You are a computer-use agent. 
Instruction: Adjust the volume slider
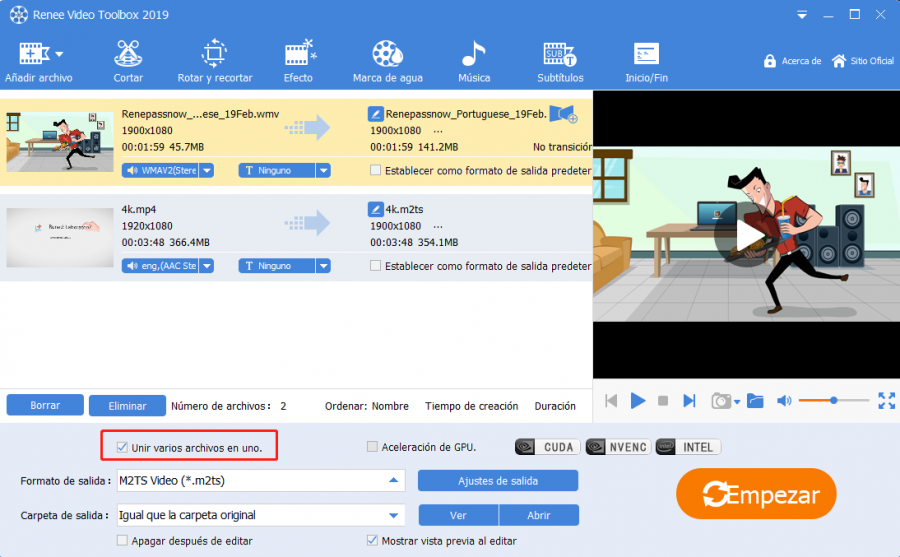pos(833,400)
